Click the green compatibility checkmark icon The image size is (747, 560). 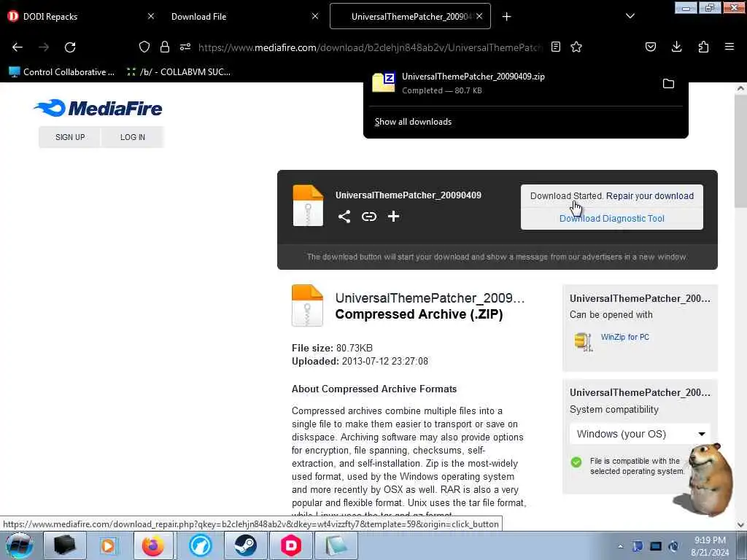tap(576, 462)
